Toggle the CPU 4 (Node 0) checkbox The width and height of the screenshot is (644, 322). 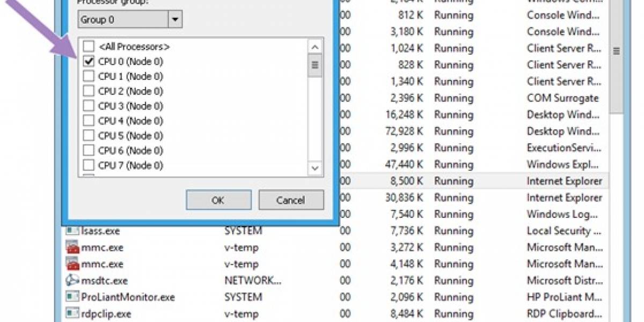[x=89, y=121]
